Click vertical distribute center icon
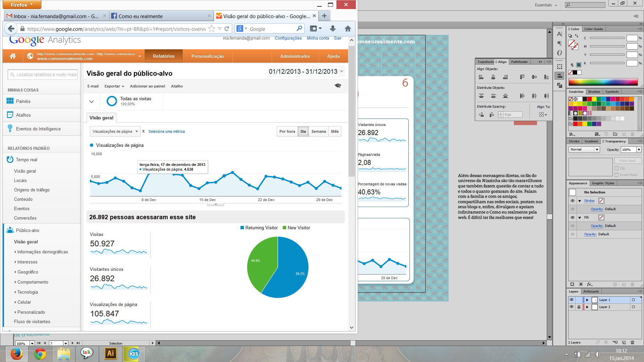This screenshot has width=644, height=362. tap(493, 96)
